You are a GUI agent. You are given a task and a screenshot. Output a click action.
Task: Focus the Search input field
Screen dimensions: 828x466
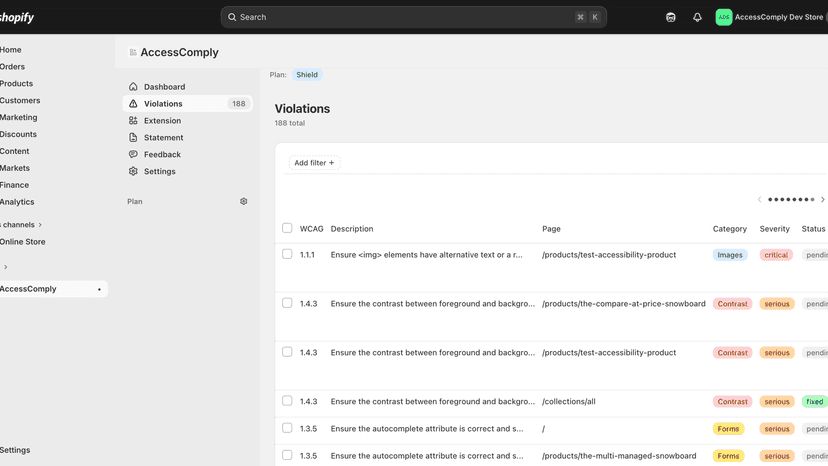413,17
